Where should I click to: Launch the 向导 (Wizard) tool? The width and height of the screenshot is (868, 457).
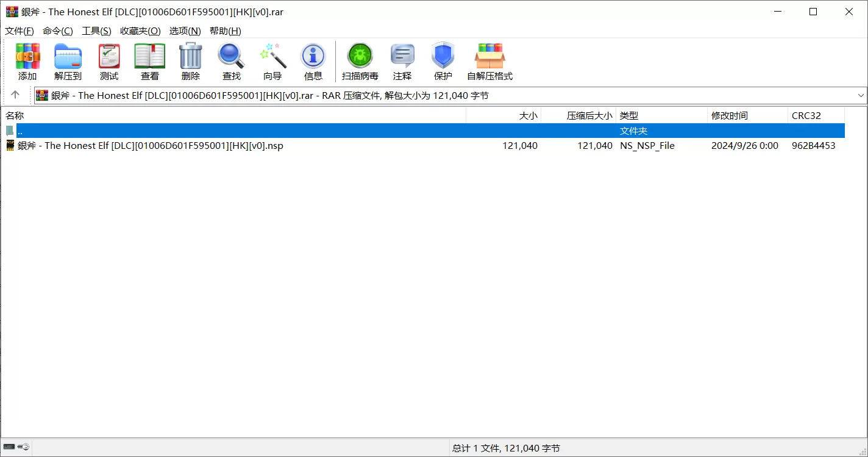pos(272,60)
